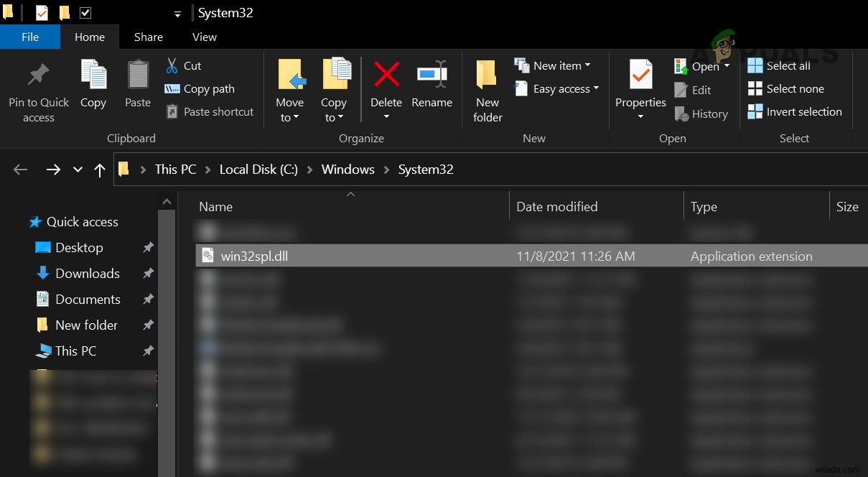This screenshot has height=477, width=868.
Task: Click Invert selection
Action: (795, 112)
